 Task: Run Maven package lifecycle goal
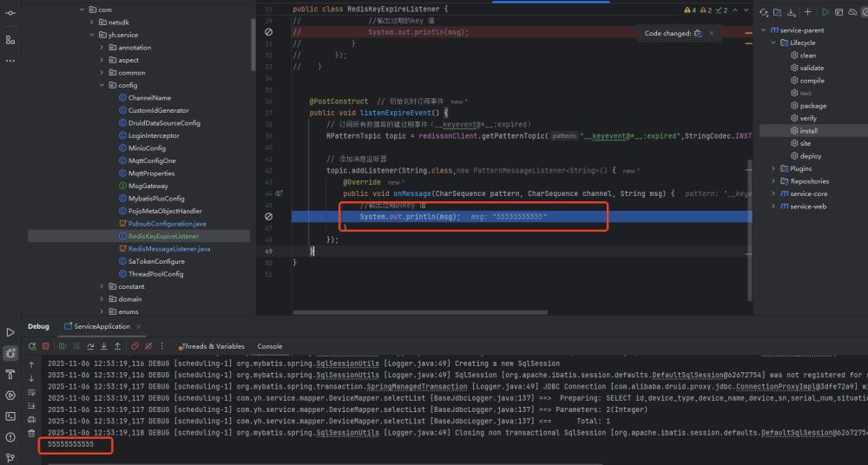point(812,106)
